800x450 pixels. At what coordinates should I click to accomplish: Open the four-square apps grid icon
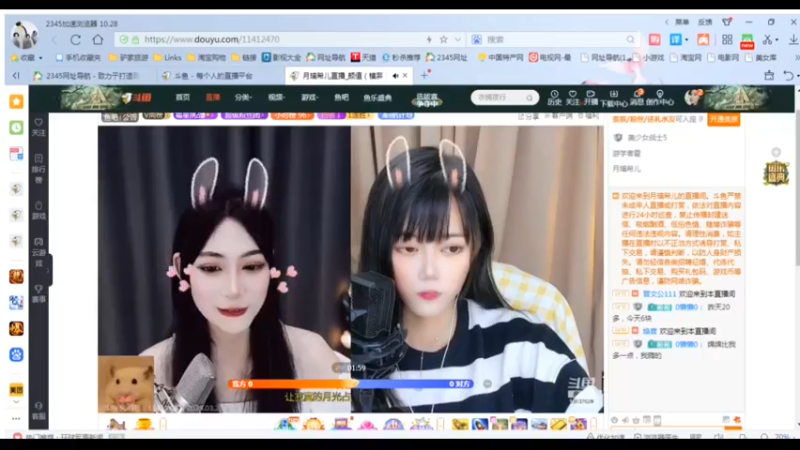tap(727, 39)
